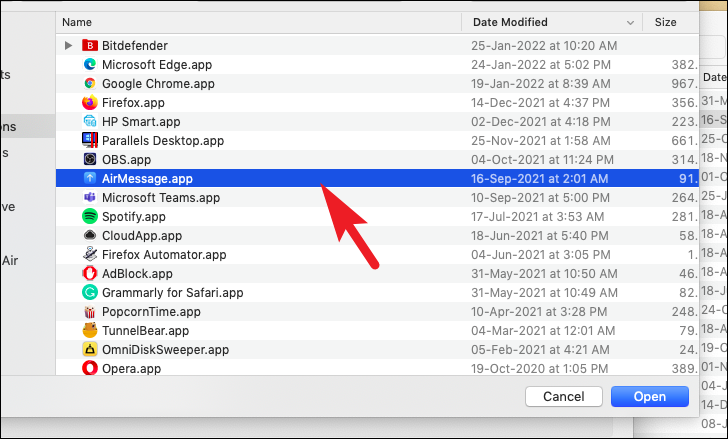Toggle the Date Modified sort order chevron
The width and height of the screenshot is (728, 439).
coord(630,23)
